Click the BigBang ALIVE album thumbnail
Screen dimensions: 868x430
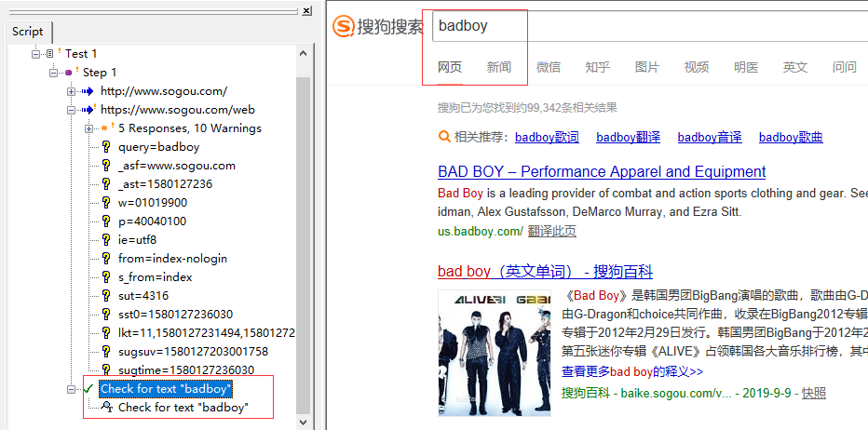pos(495,353)
